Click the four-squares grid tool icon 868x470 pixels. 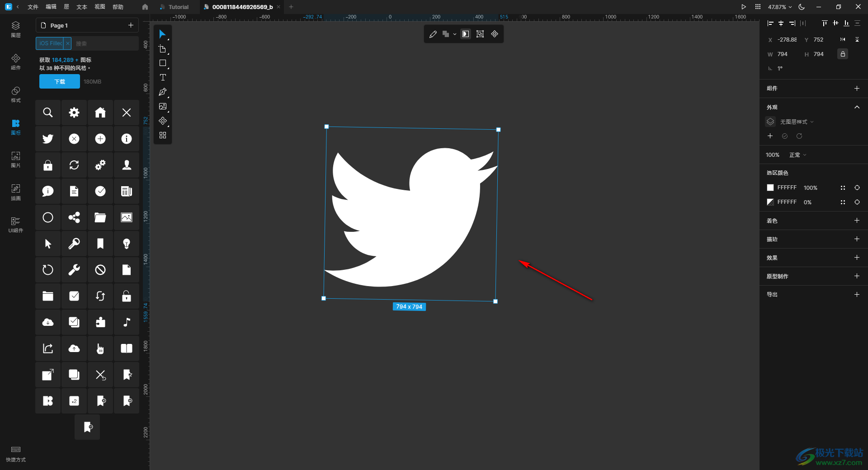click(163, 135)
